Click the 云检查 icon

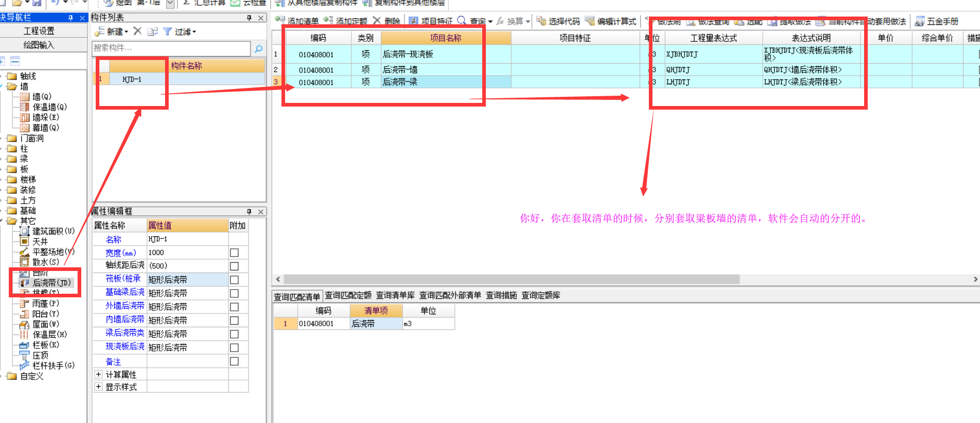point(235,3)
